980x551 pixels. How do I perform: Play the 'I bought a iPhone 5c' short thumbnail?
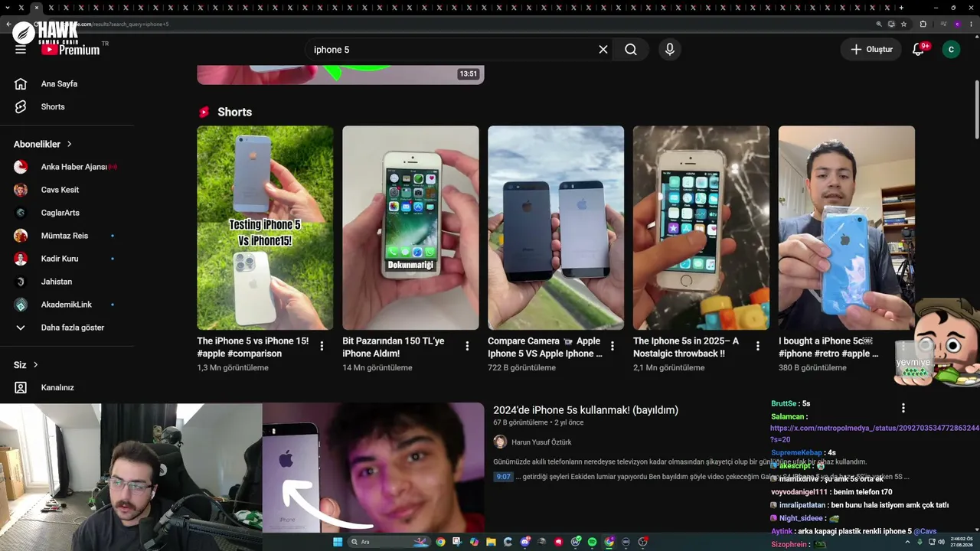[x=847, y=228]
